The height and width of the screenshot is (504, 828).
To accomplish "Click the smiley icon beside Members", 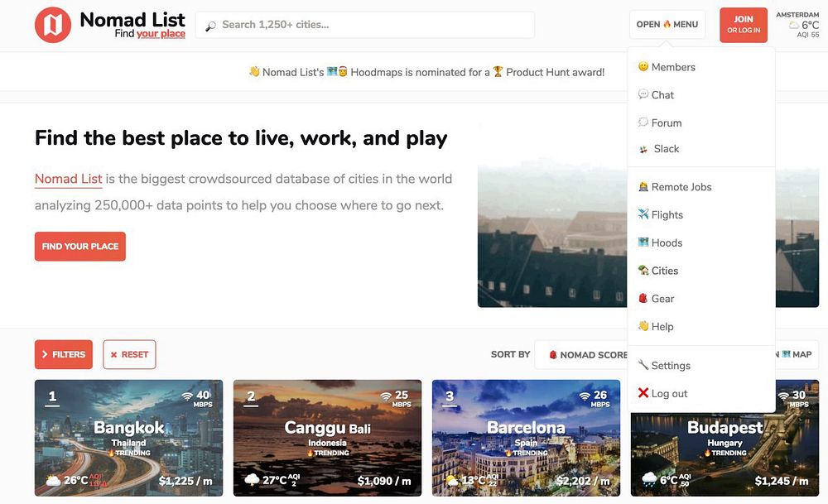I will [x=643, y=66].
